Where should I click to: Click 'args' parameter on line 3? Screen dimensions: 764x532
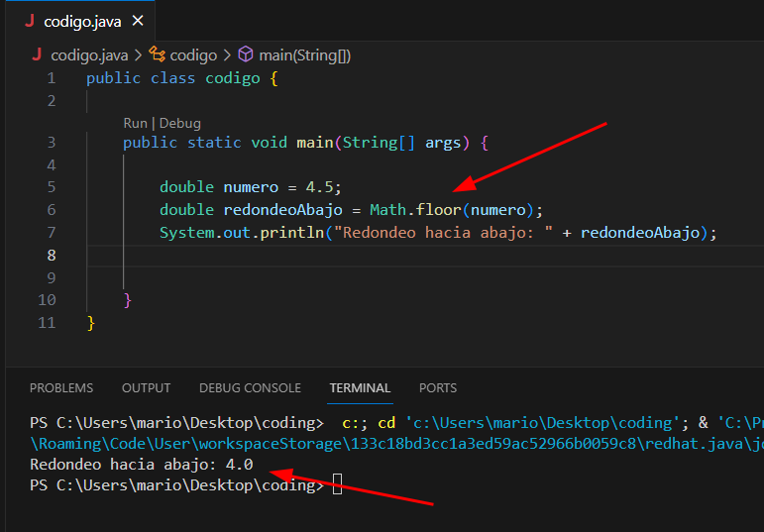coord(443,143)
